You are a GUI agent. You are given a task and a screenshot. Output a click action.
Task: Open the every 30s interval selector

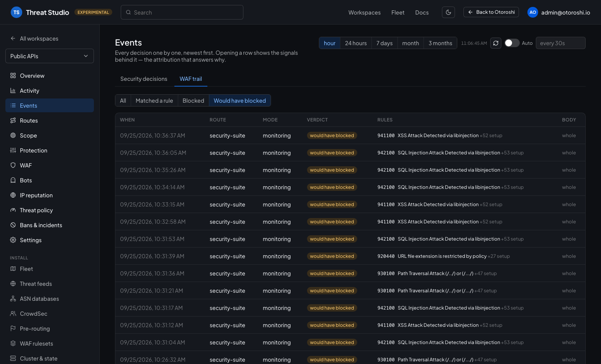click(x=560, y=43)
